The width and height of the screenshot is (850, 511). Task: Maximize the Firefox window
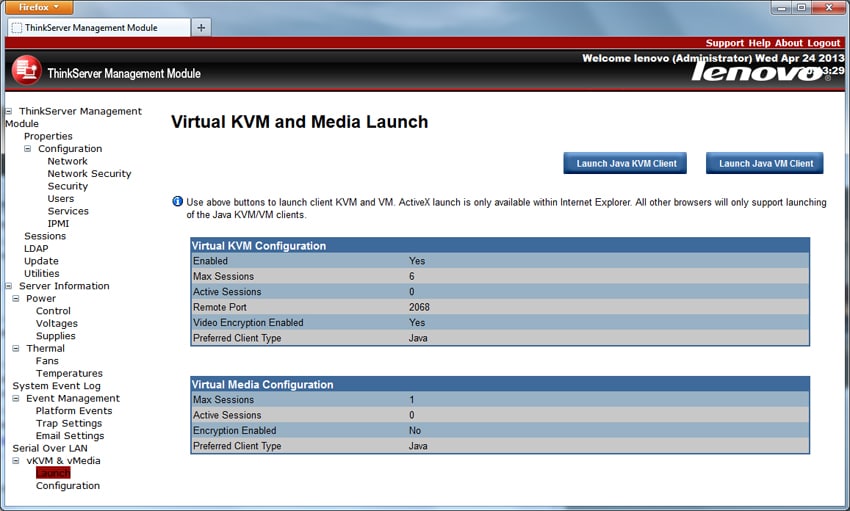click(x=801, y=8)
